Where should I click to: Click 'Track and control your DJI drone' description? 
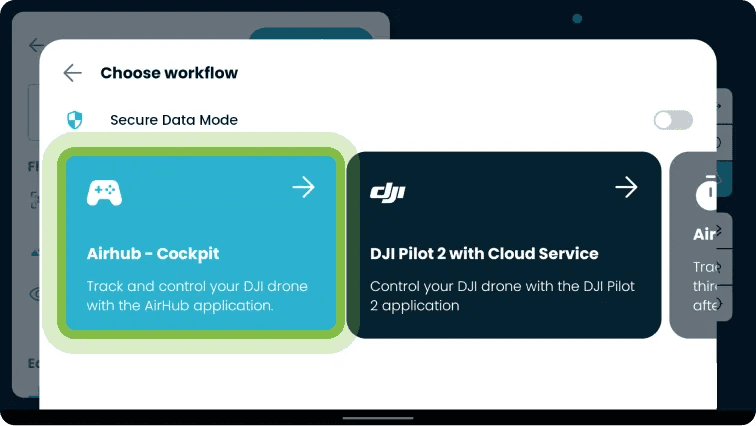(197, 295)
